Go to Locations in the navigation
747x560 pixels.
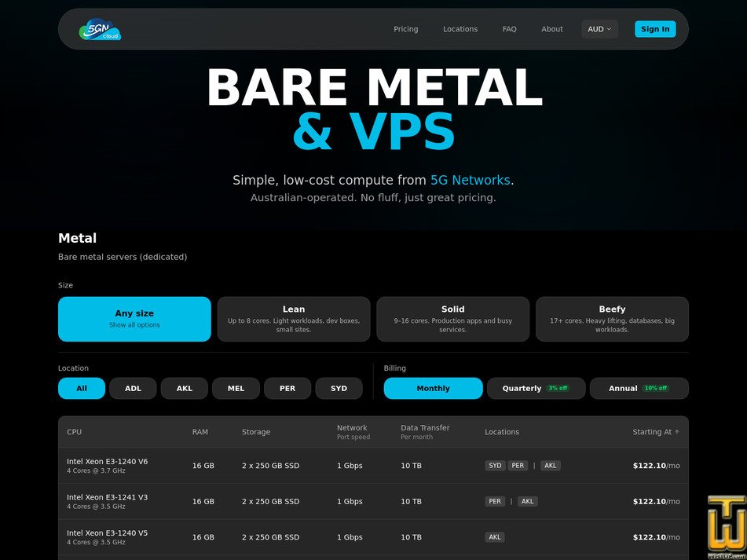point(460,29)
